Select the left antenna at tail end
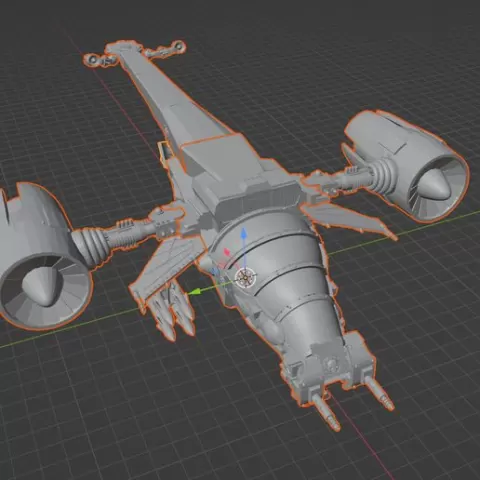 click(99, 61)
